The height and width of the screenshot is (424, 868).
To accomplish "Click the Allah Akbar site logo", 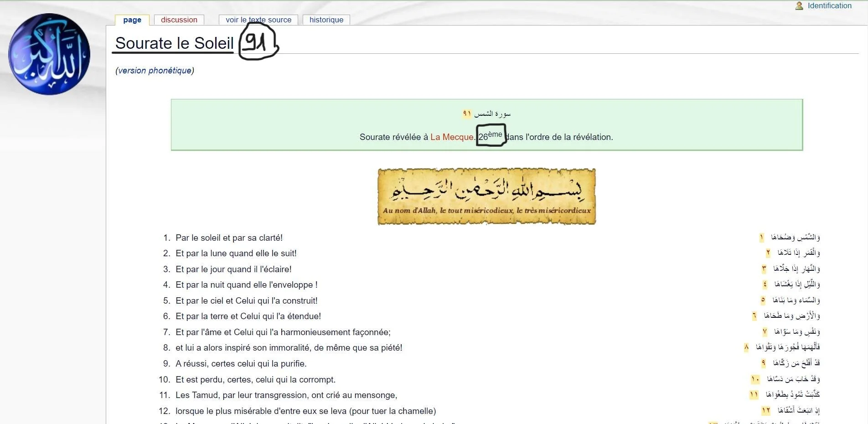I will coord(49,54).
